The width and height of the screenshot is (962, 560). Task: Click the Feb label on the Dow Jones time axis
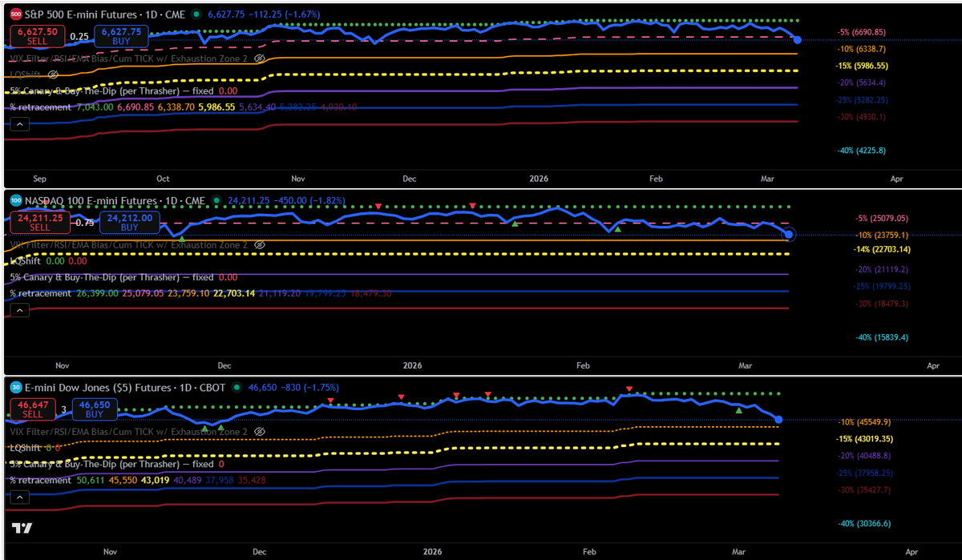(589, 552)
